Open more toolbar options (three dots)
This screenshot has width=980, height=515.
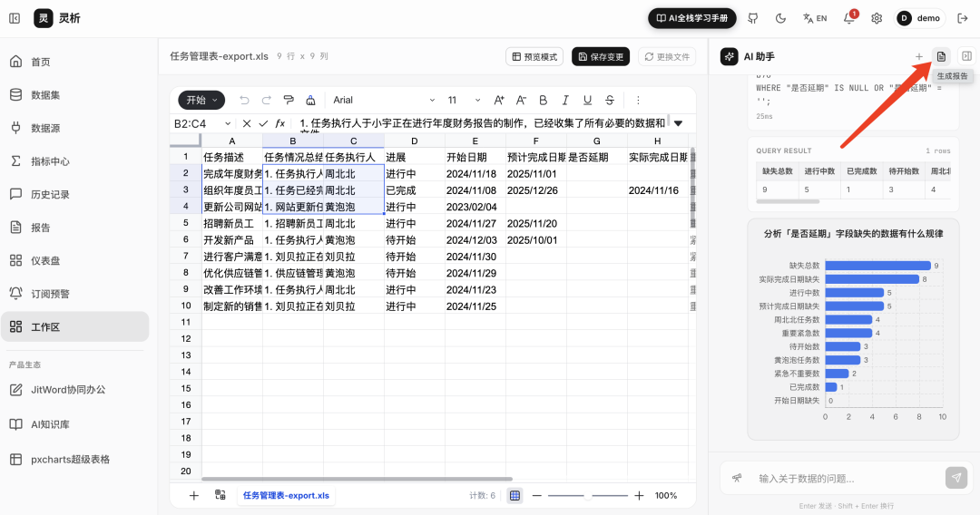[638, 100]
